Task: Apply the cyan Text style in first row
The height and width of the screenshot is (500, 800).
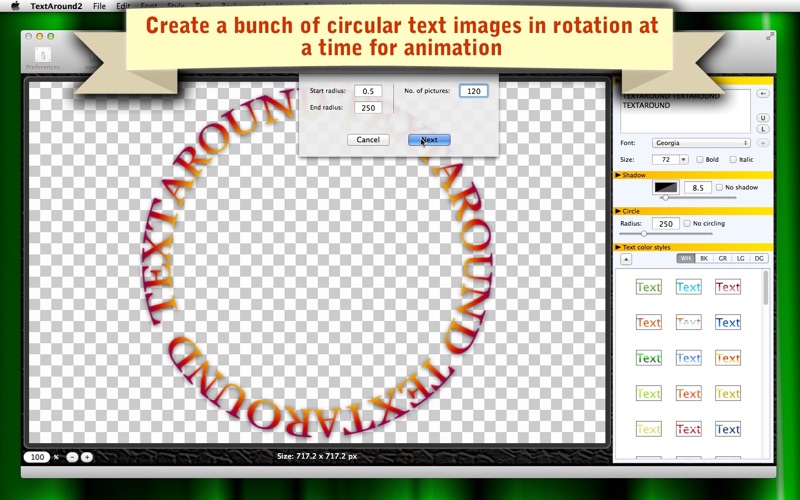Action: coord(688,287)
